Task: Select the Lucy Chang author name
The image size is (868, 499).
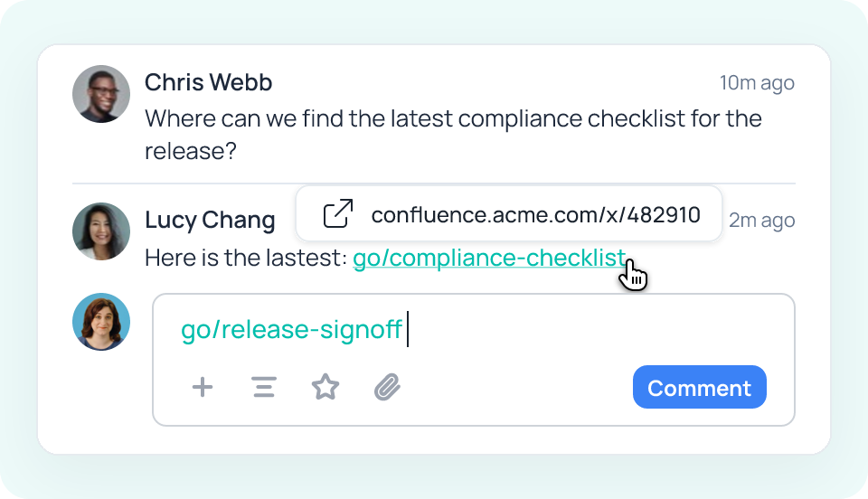Action: pos(210,220)
